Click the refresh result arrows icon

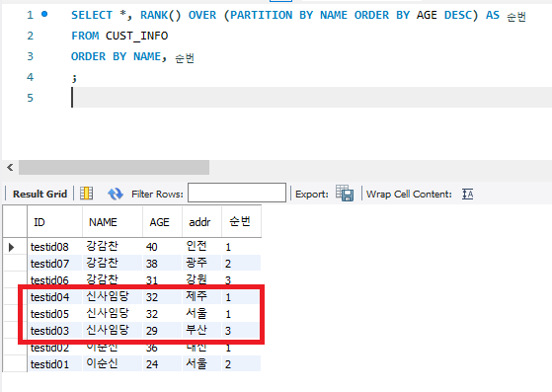point(116,194)
